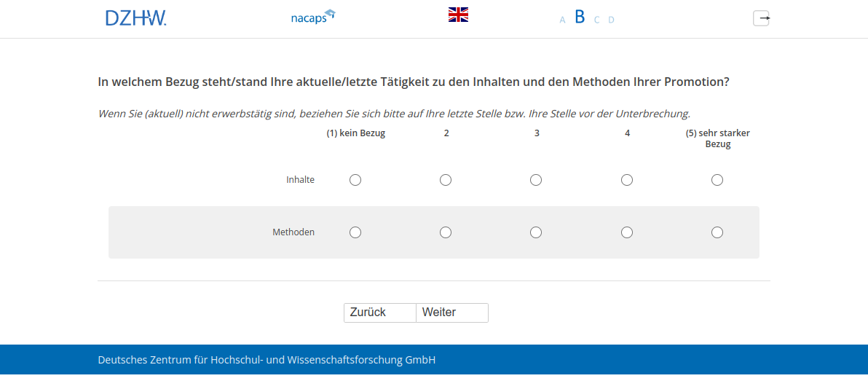Choose rating 3 for Methoden

(x=536, y=232)
